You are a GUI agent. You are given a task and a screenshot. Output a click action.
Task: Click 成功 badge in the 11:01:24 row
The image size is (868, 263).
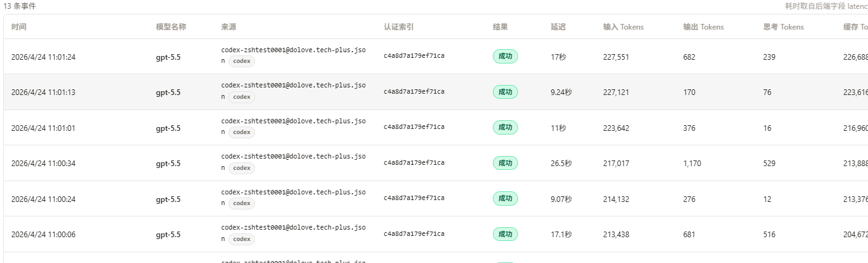point(505,56)
